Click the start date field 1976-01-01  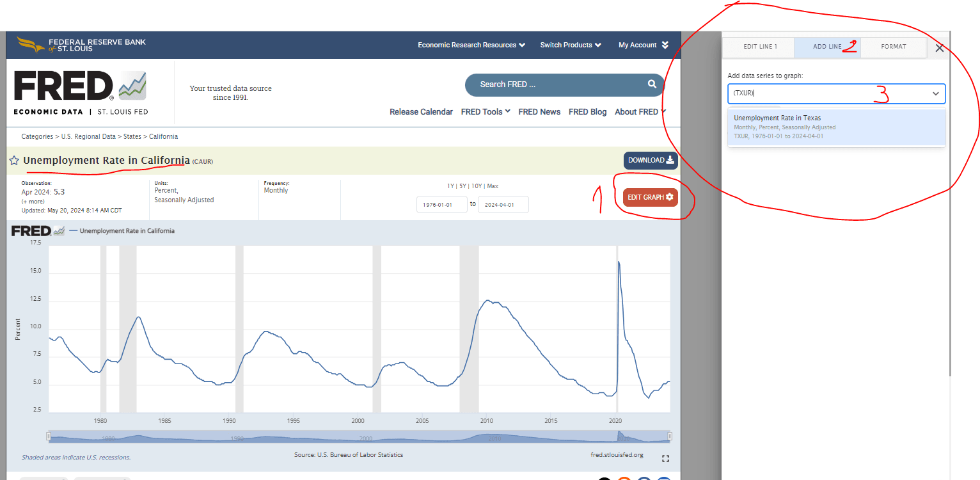[x=441, y=205]
